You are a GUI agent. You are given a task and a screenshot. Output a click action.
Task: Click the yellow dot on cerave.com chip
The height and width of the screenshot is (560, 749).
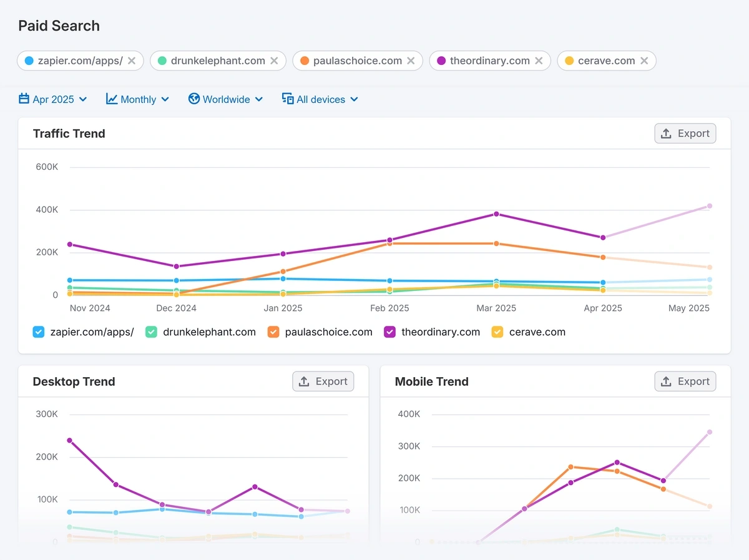tap(569, 61)
